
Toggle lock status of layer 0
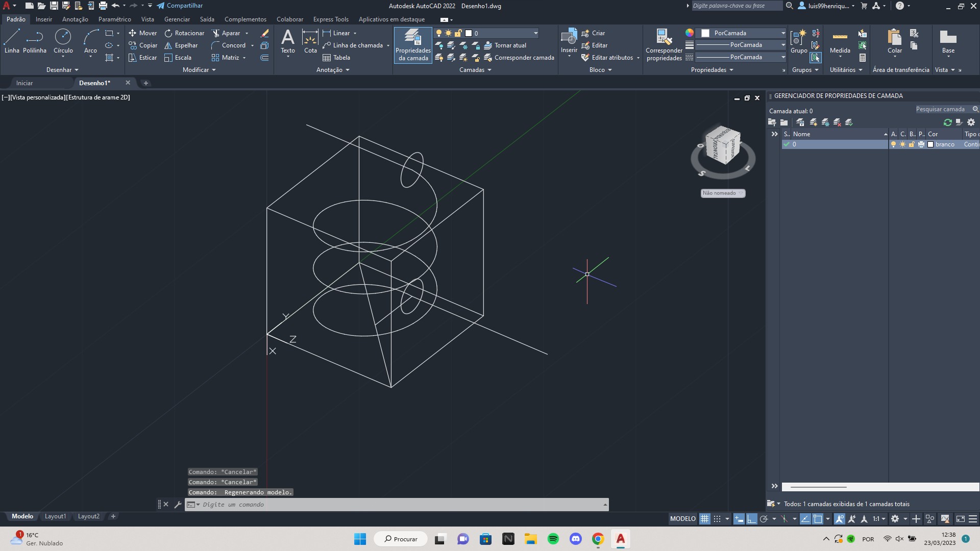[911, 144]
